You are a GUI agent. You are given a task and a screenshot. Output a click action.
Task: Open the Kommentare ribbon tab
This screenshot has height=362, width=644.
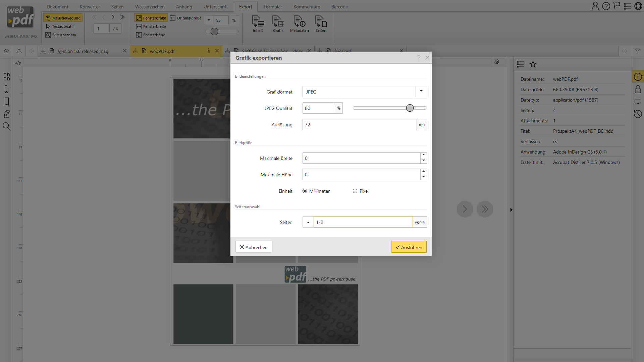(x=306, y=7)
